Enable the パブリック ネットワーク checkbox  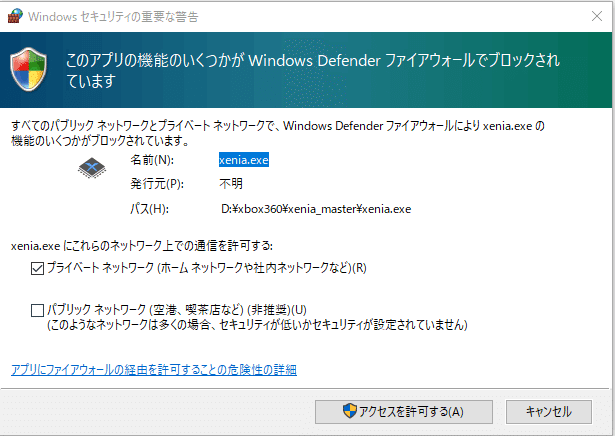coord(37,311)
